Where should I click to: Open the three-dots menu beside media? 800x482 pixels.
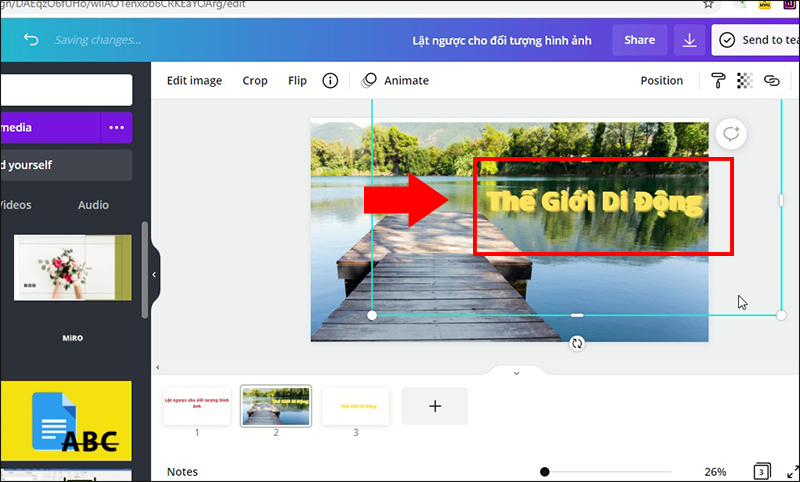click(116, 128)
